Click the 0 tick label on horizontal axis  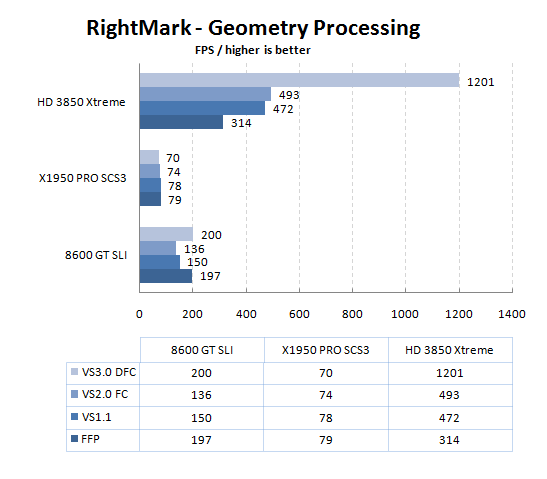[139, 314]
